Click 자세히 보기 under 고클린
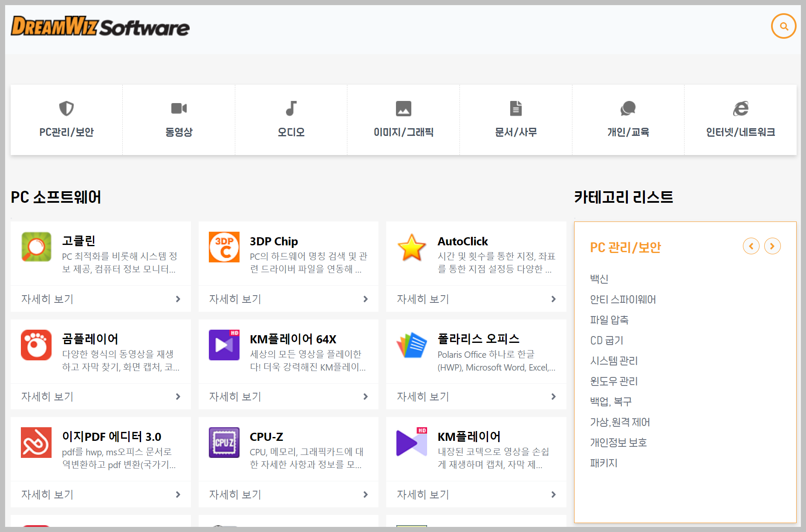 point(101,299)
